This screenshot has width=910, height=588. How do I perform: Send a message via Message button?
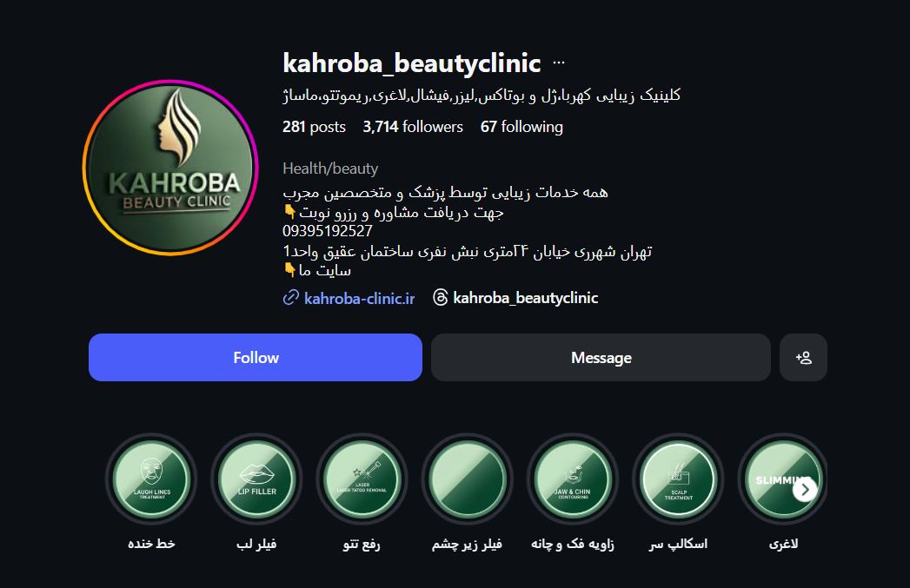601,357
